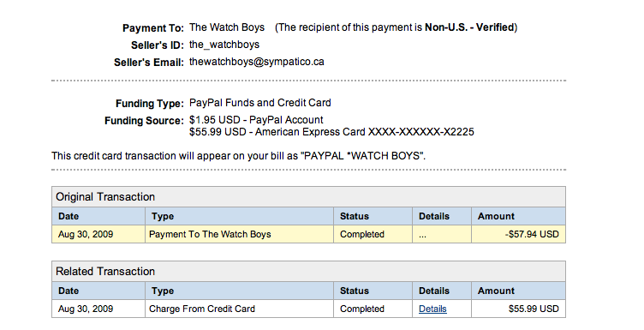Viewport: 644px width, 330px height.
Task: Click the Non-U.S. - Verified recipient status text
Action: point(469,27)
